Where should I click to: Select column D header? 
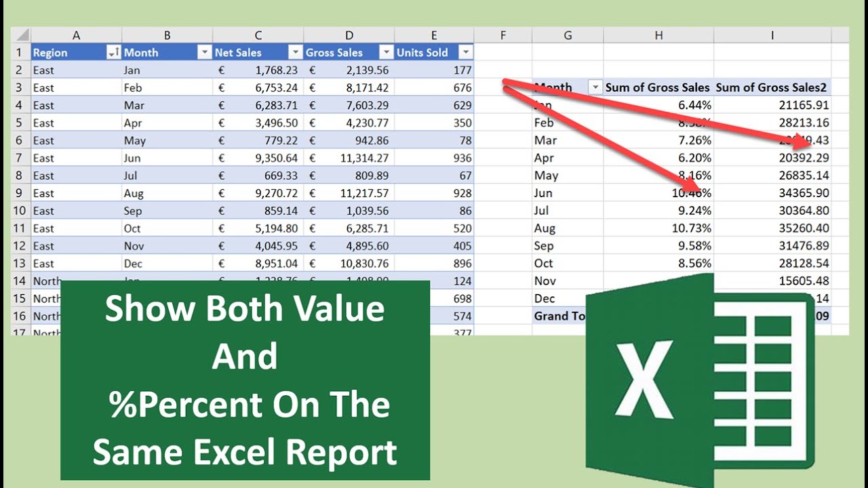pyautogui.click(x=349, y=35)
